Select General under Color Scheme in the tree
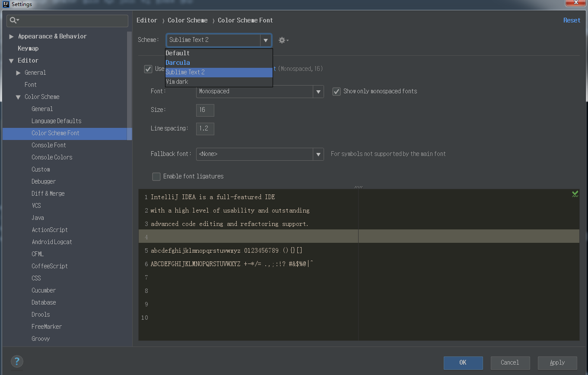The width and height of the screenshot is (588, 375). [x=42, y=109]
